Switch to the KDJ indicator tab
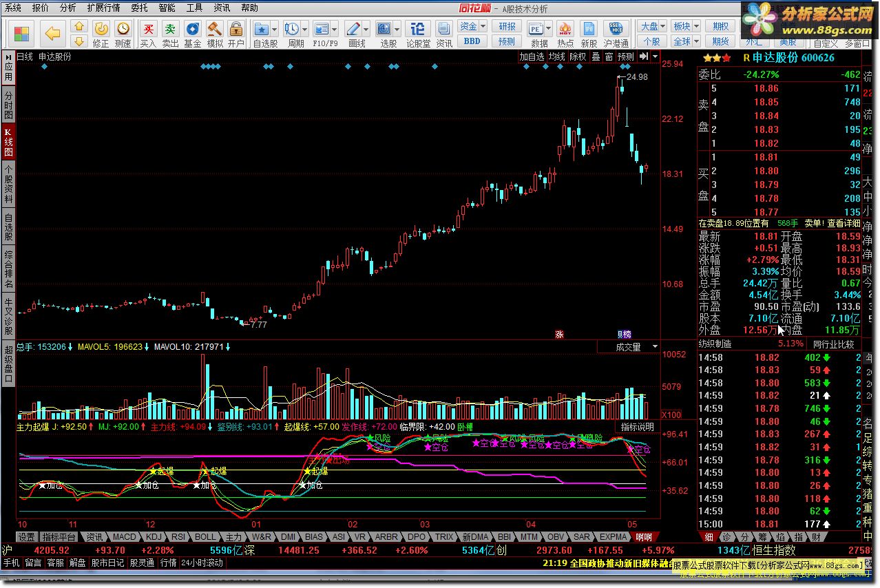The width and height of the screenshot is (880, 588). [154, 537]
